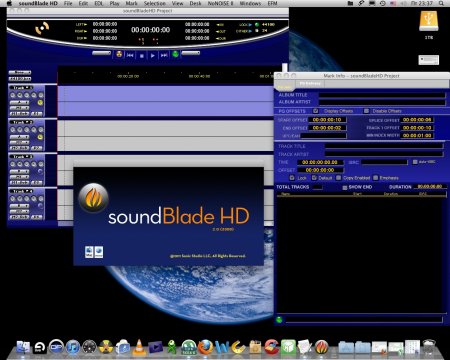450x360 pixels.
Task: Toggle the Default checkbox in Mark Info
Action: click(314, 178)
